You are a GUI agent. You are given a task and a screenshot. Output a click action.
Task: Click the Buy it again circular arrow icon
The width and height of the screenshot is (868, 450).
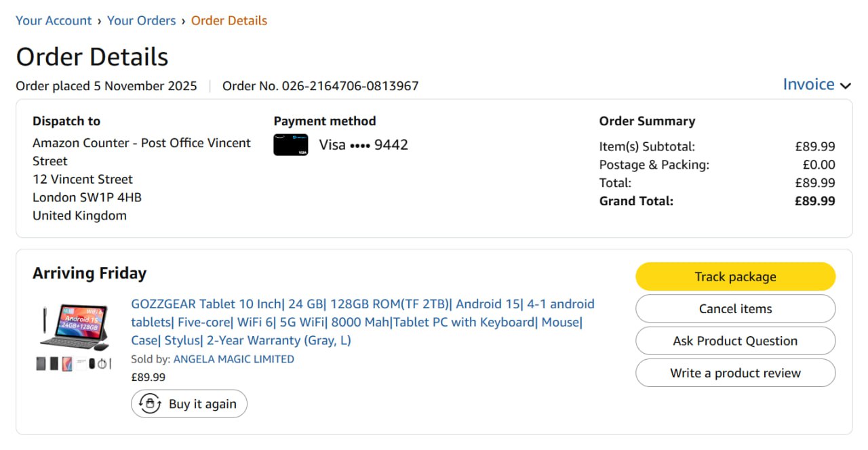point(149,404)
